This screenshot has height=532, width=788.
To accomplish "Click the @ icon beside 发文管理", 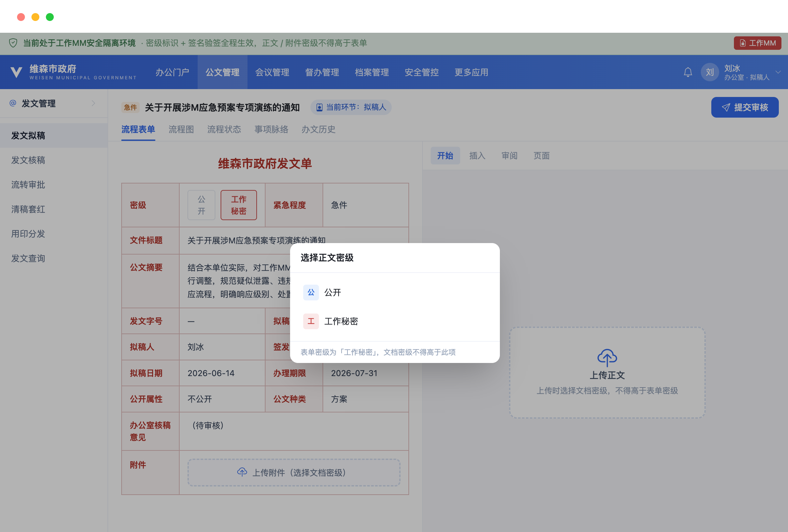I will tap(13, 103).
